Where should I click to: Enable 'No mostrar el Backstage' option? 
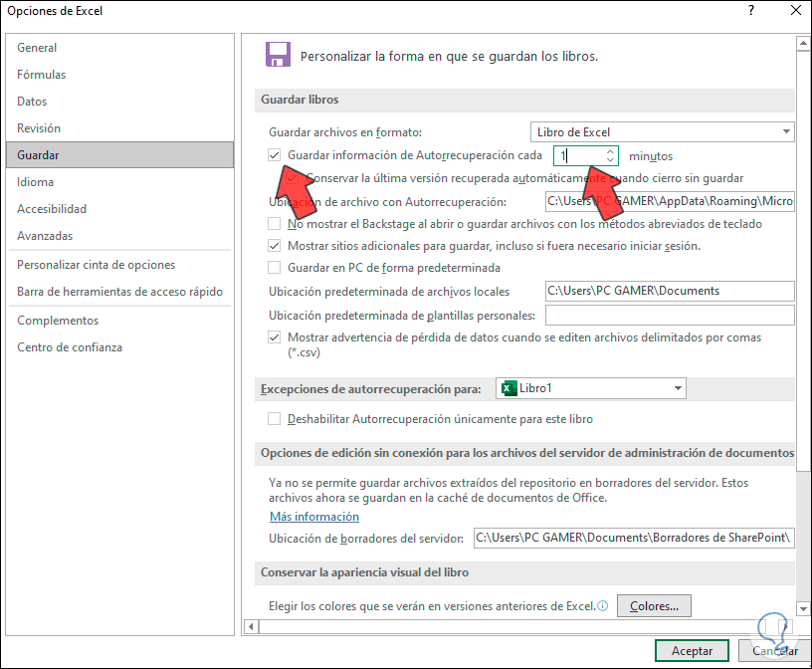click(x=274, y=224)
